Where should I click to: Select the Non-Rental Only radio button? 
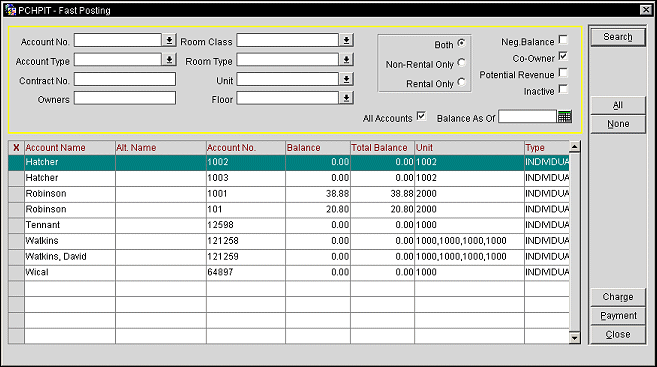461,63
